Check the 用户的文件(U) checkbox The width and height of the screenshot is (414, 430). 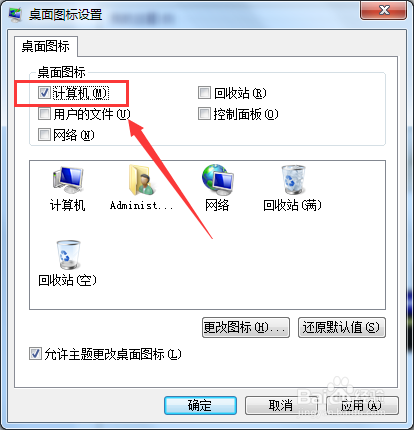[x=44, y=114]
